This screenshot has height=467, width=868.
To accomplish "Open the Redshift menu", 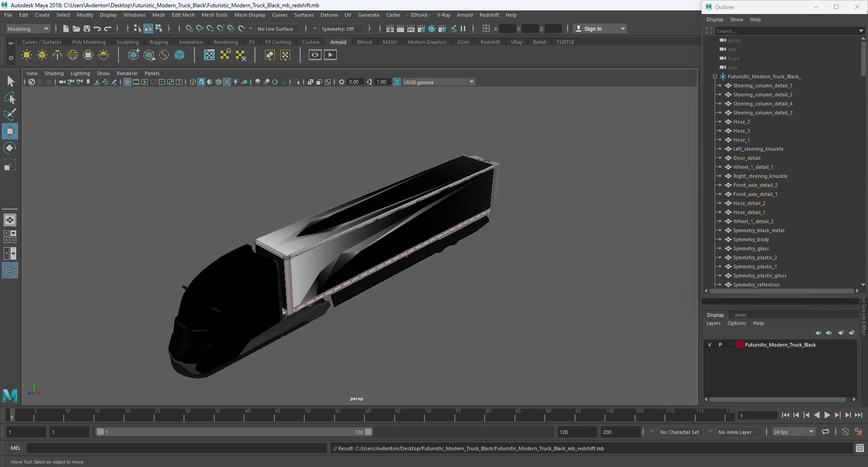I will pos(489,15).
